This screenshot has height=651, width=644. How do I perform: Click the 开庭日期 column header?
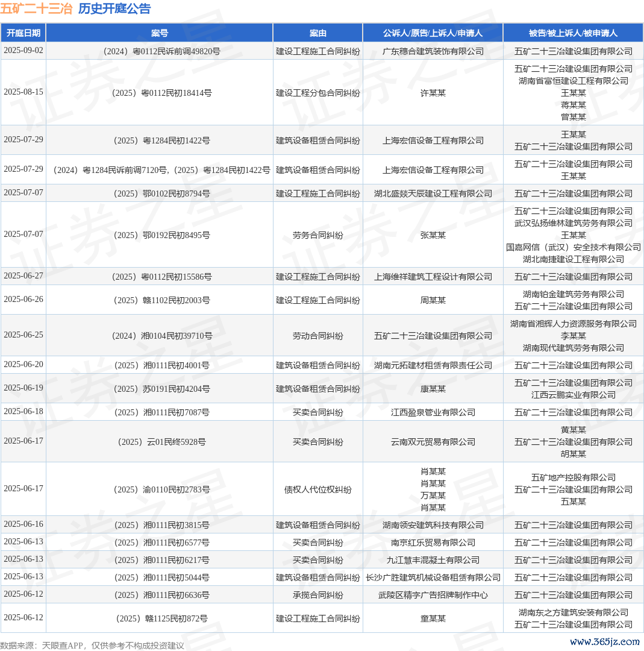pyautogui.click(x=23, y=33)
